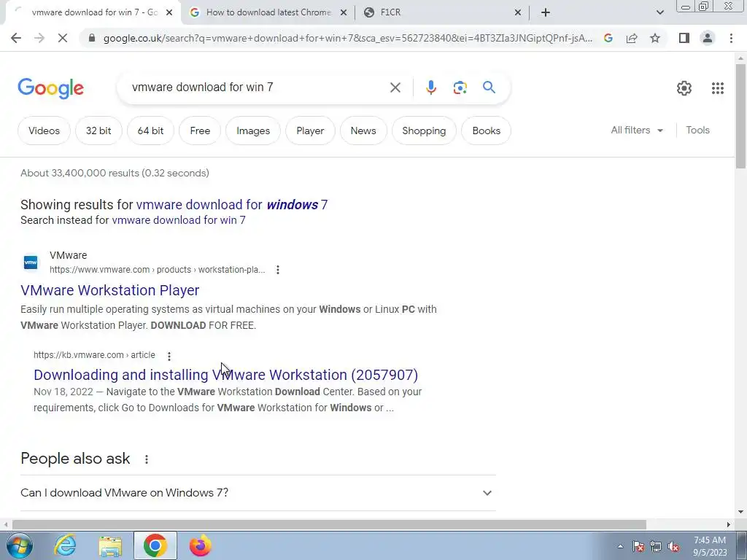747x560 pixels.
Task: Open the Google icon in address bar
Action: (x=608, y=38)
